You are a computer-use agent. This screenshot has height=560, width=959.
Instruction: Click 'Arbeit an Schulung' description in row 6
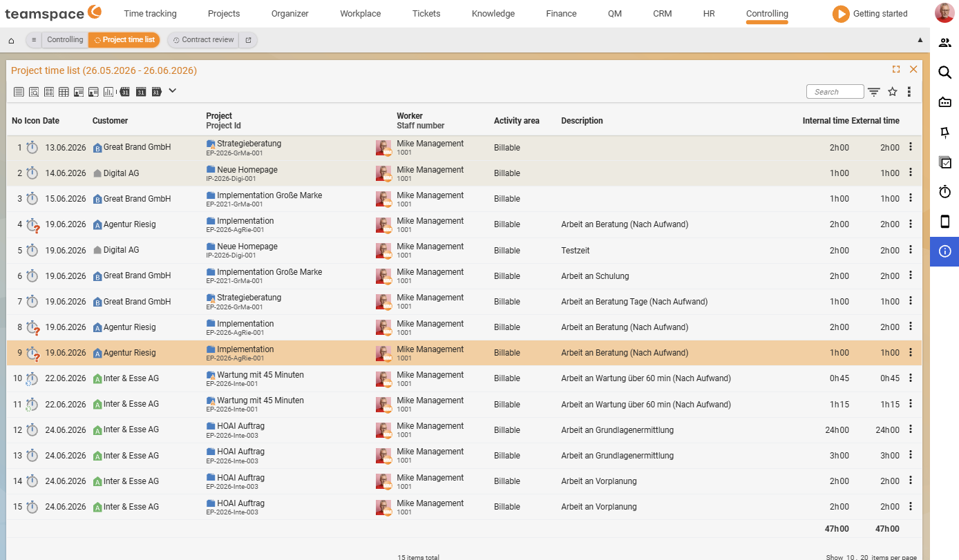click(x=595, y=276)
